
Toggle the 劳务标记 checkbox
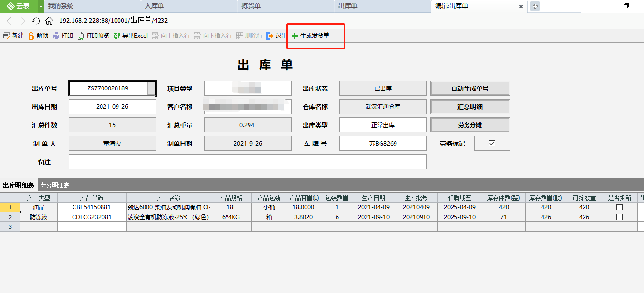coord(492,144)
